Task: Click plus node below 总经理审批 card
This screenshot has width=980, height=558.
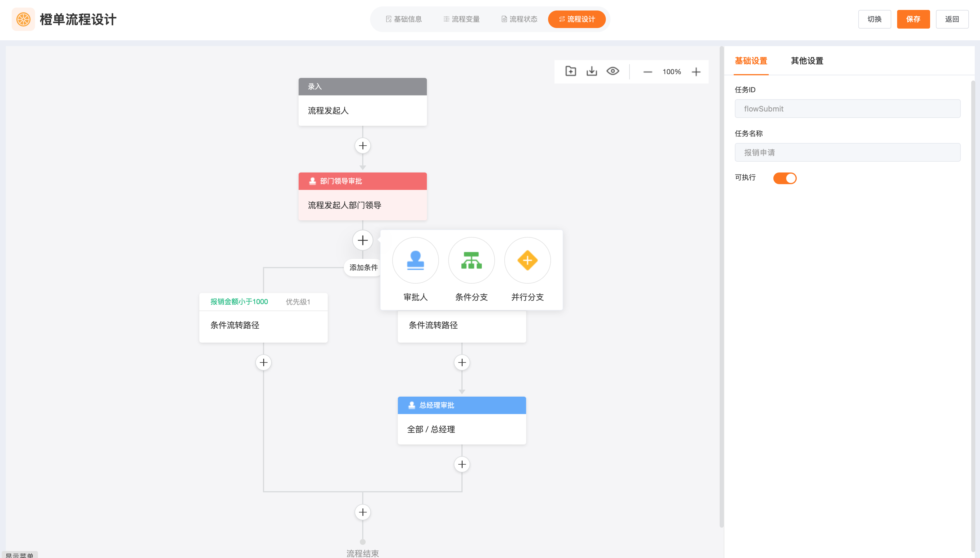Action: [x=462, y=464]
